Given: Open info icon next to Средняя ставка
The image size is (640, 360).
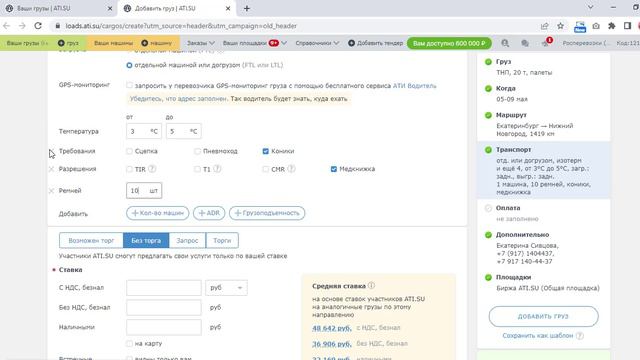Looking at the screenshot, I should pyautogui.click(x=371, y=285).
